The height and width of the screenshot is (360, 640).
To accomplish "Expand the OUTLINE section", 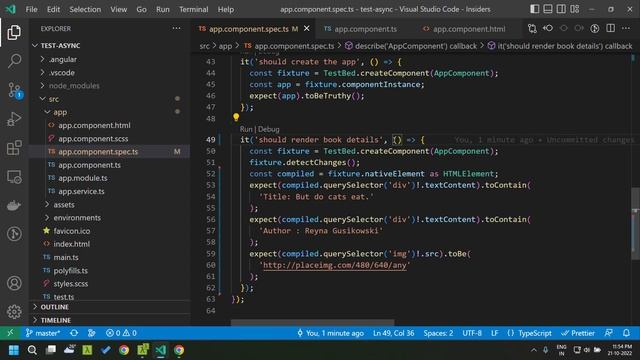I will pos(109,307).
